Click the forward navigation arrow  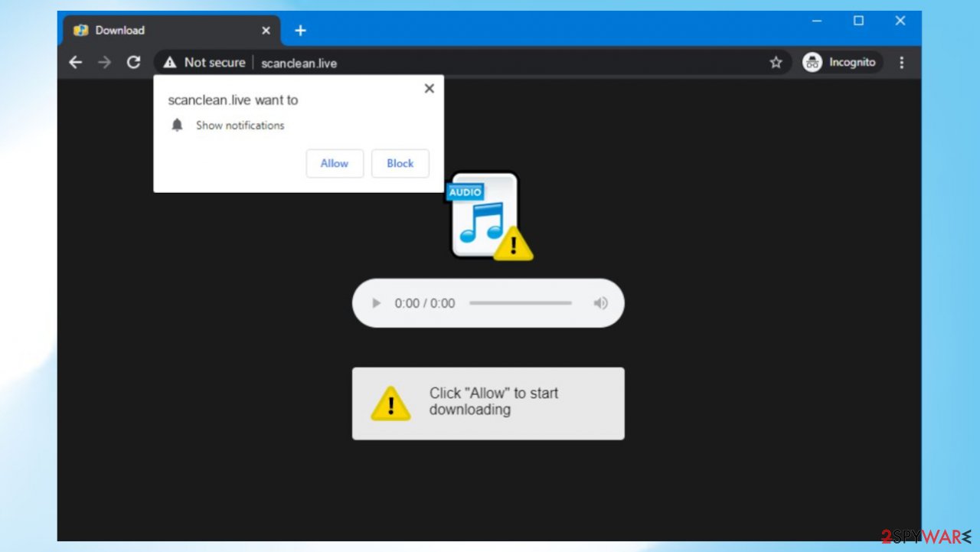pyautogui.click(x=104, y=62)
